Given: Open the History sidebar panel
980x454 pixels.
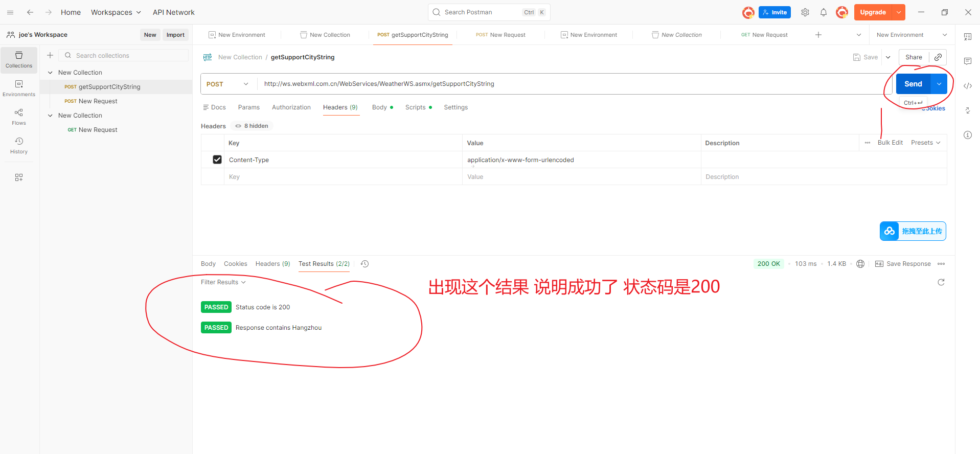Looking at the screenshot, I should point(19,146).
